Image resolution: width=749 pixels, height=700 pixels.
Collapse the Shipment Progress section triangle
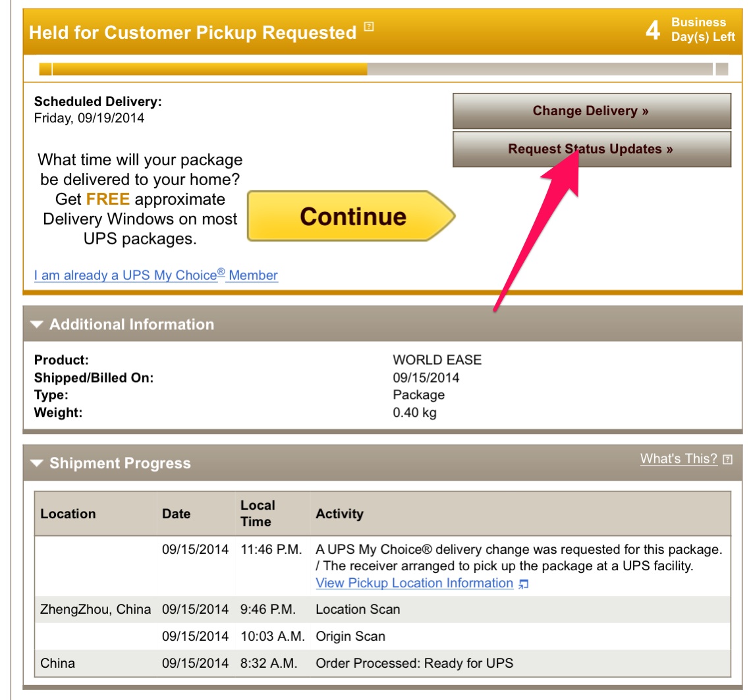tap(36, 463)
